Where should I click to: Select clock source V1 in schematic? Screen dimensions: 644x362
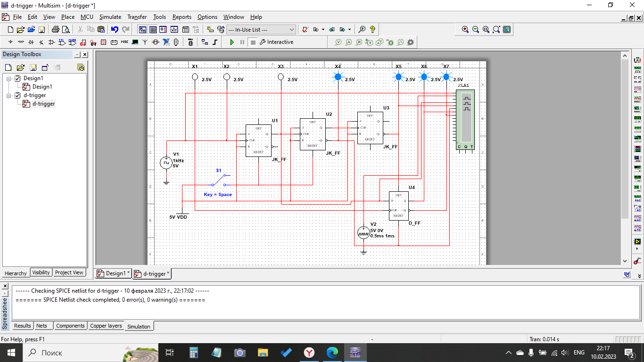pos(166,163)
